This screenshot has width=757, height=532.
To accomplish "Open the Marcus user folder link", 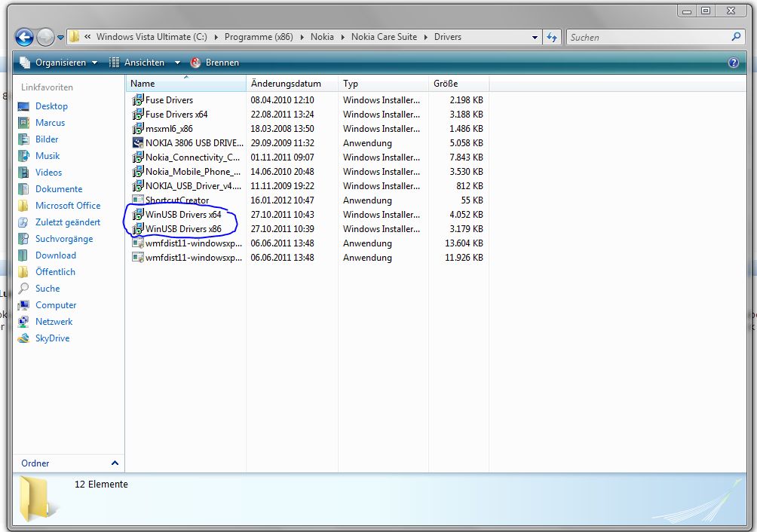I will coord(50,123).
